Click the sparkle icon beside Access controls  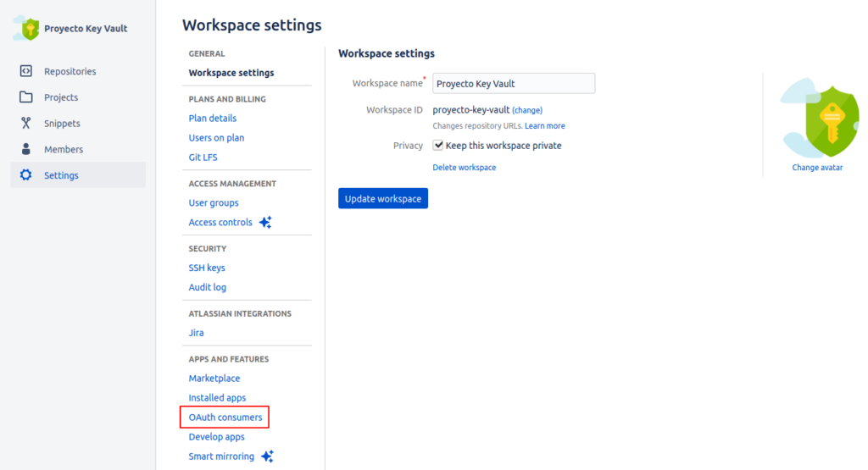click(265, 222)
